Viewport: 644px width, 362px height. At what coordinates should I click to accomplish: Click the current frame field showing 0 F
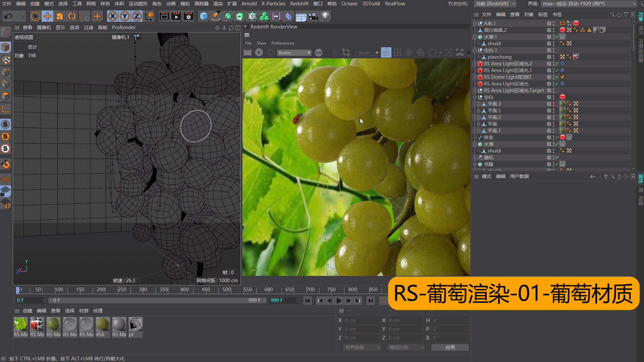point(30,300)
